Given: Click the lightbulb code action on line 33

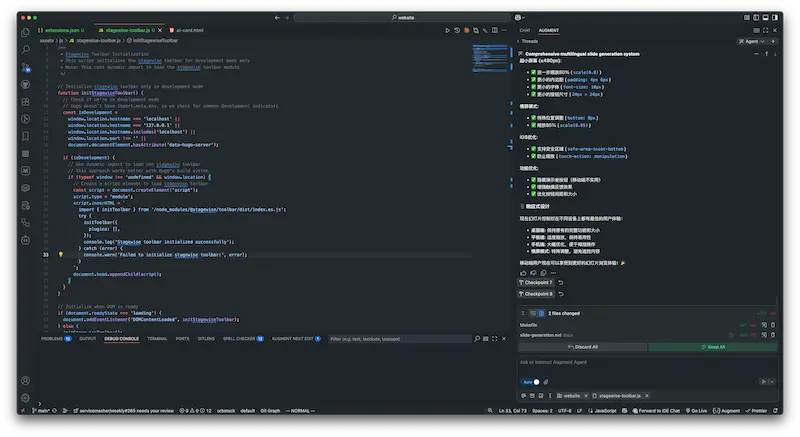Looking at the screenshot, I should click(61, 254).
